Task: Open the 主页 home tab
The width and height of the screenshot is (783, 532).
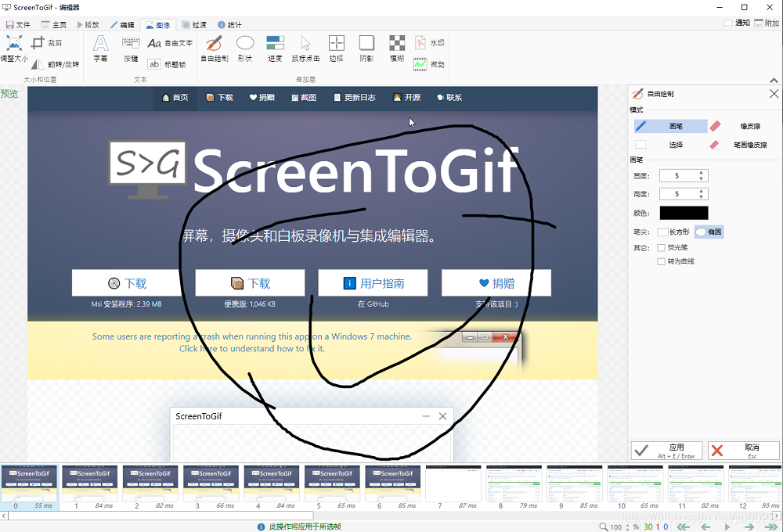Action: pyautogui.click(x=54, y=24)
